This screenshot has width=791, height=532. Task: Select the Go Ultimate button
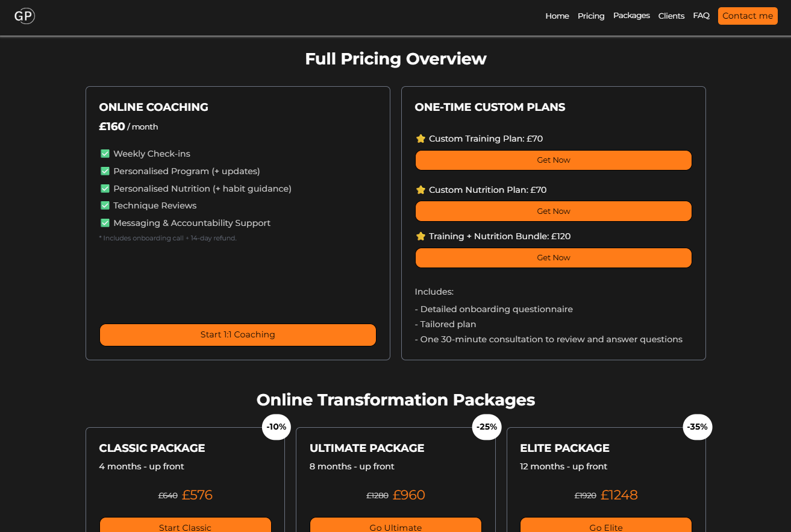395,525
